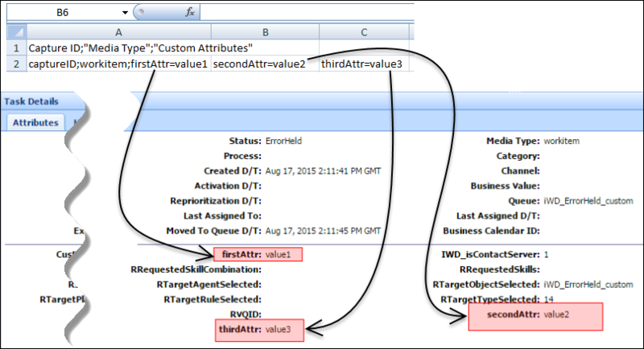Click the Name Box showing B6
Image resolution: width=644 pixels, height=349 pixels.
[x=63, y=13]
